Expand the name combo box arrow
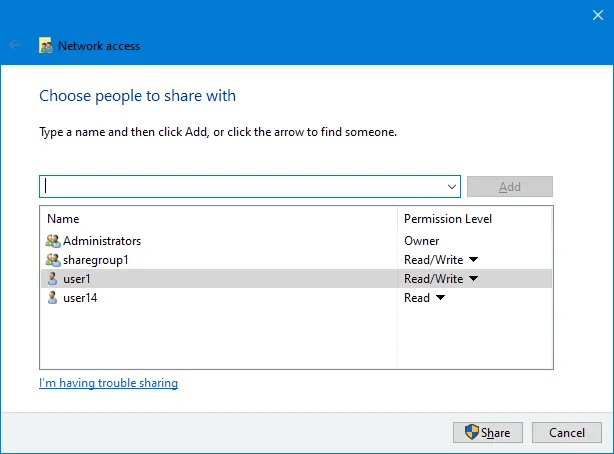The image size is (614, 454). pos(452,187)
